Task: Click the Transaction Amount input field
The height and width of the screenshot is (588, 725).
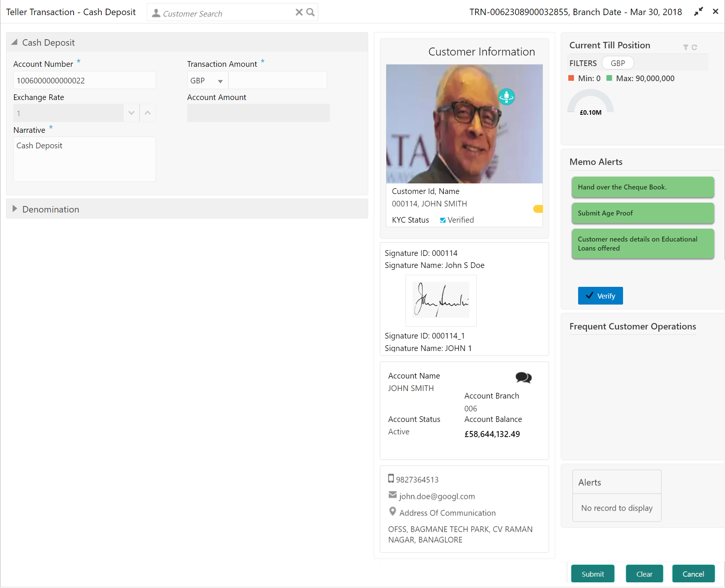Action: [278, 80]
